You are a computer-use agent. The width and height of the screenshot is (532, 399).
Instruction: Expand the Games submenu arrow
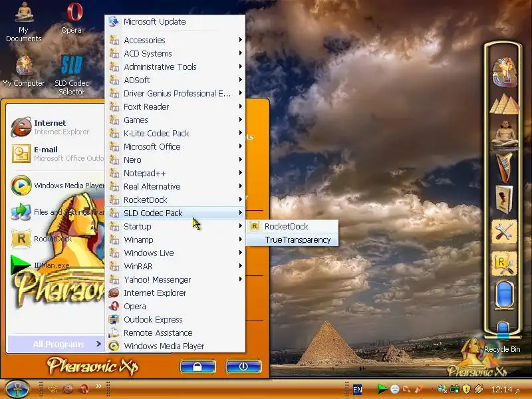[240, 120]
